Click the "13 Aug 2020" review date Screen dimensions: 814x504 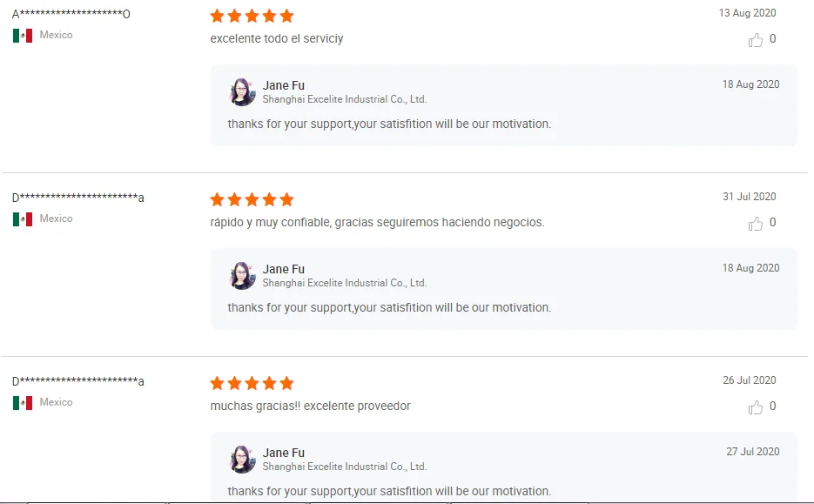tap(747, 13)
